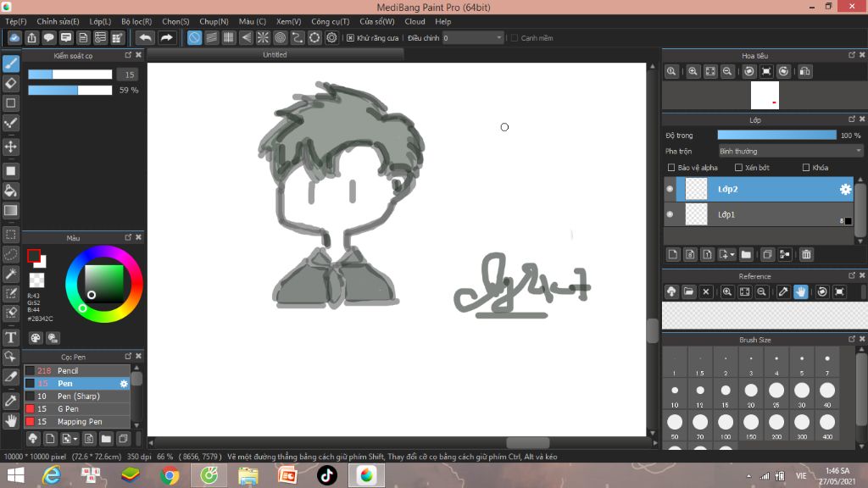Image resolution: width=868 pixels, height=488 pixels.
Task: Open the Tệp(F) menu
Action: point(16,21)
